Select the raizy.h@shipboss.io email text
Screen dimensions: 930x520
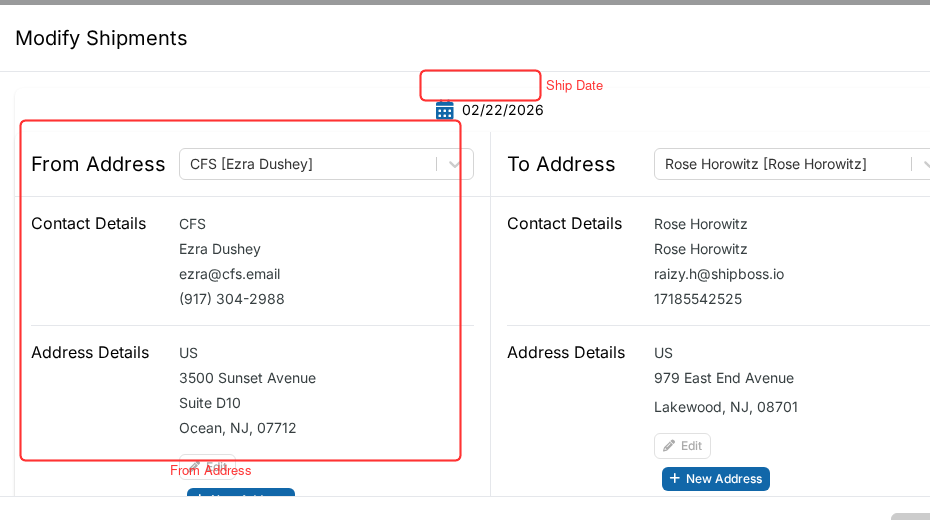719,274
